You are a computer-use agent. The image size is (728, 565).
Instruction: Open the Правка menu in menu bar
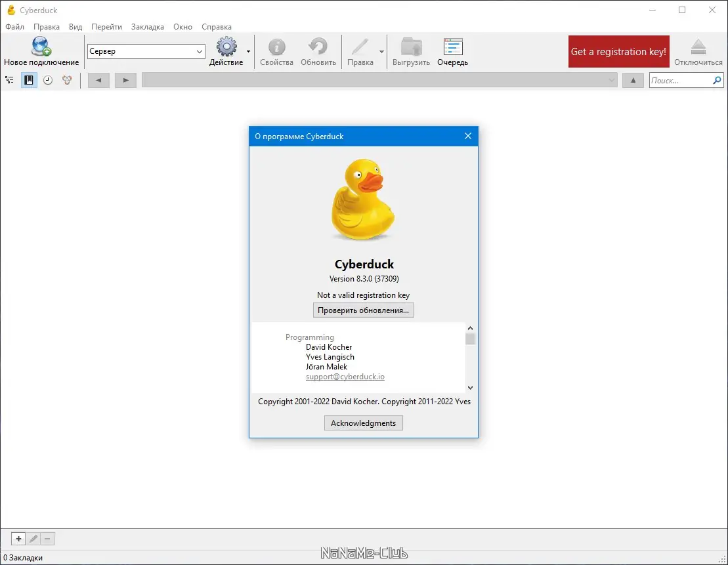[47, 26]
